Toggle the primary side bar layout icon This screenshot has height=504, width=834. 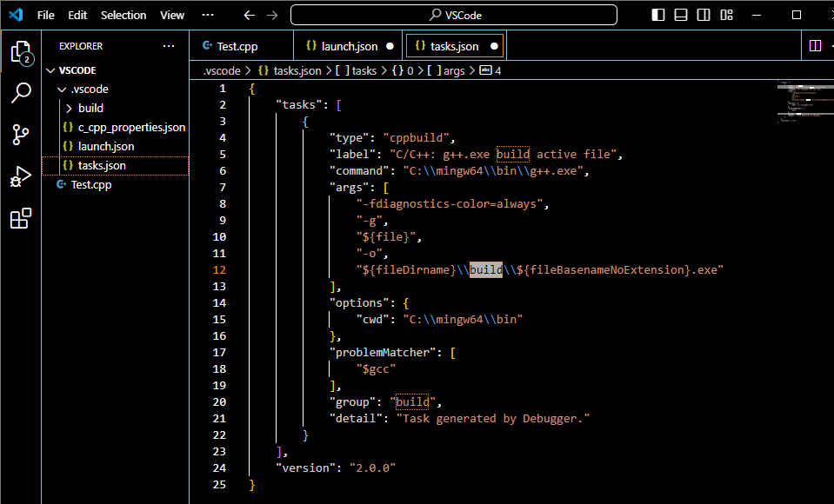point(658,15)
